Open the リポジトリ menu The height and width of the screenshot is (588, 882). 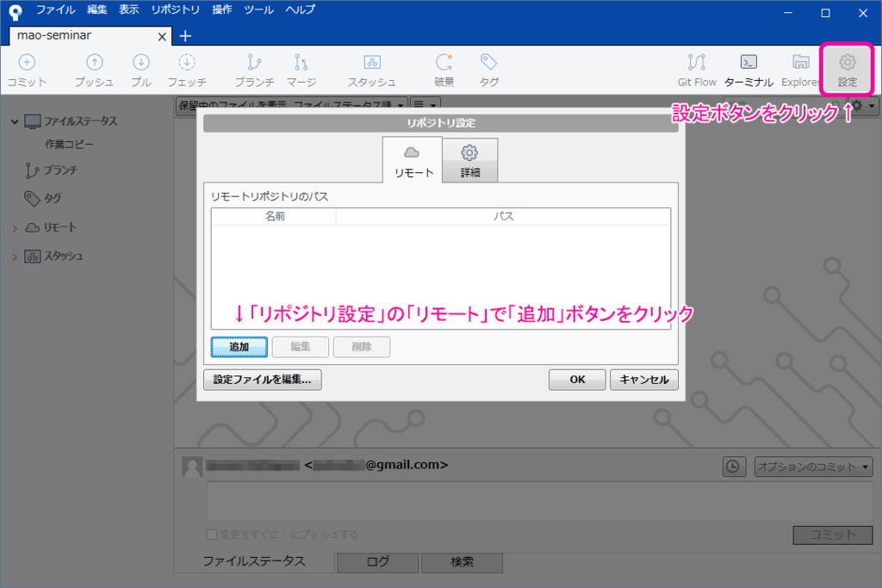click(175, 9)
